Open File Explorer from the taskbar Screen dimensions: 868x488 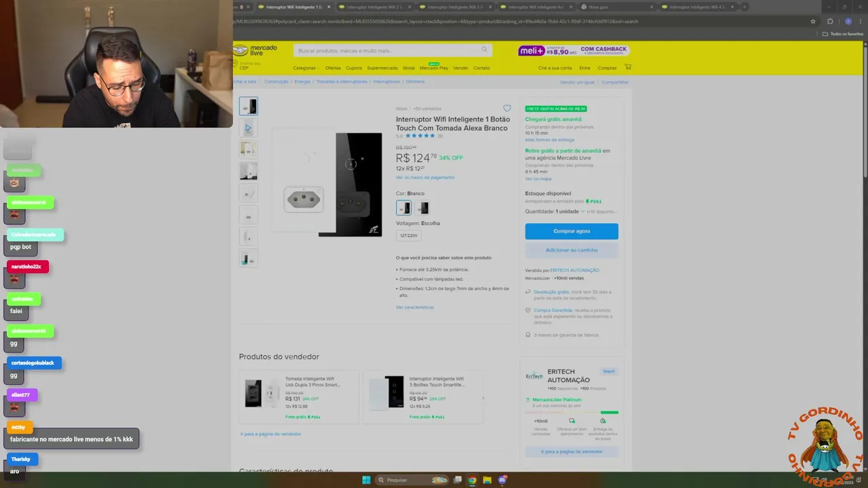click(487, 480)
